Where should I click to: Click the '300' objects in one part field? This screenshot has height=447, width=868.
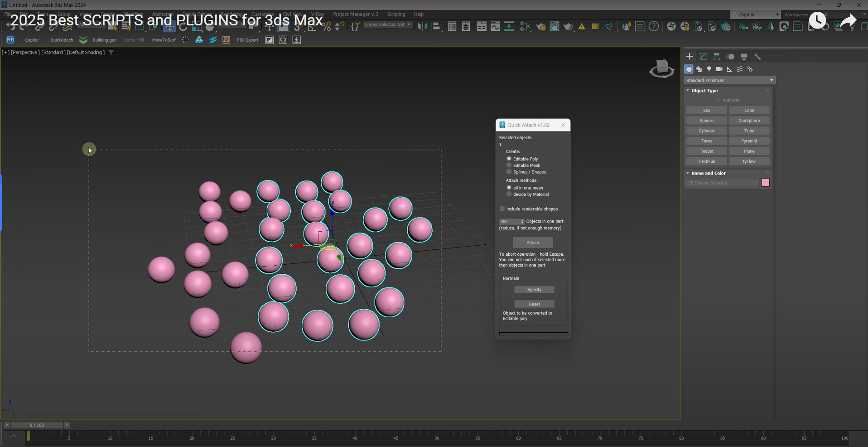pos(509,222)
